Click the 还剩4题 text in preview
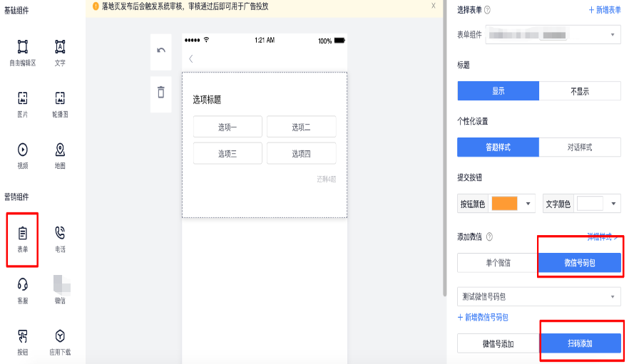The width and height of the screenshot is (634, 364). 327,179
